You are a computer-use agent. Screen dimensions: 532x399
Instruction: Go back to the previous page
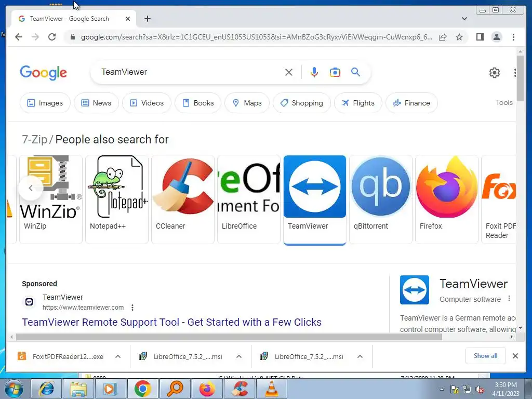pos(19,37)
